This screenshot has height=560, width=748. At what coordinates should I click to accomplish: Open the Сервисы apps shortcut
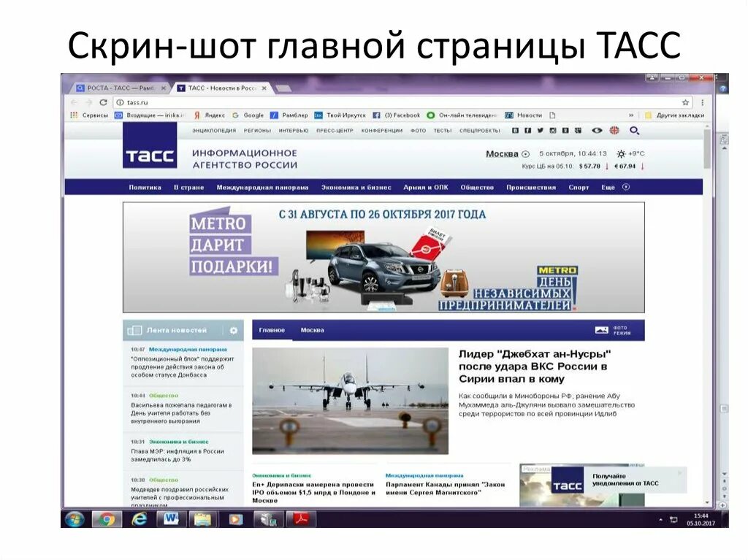point(89,115)
